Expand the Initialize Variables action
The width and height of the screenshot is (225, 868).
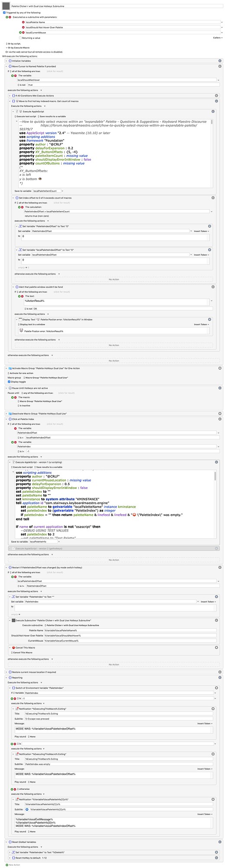[x=7, y=60]
